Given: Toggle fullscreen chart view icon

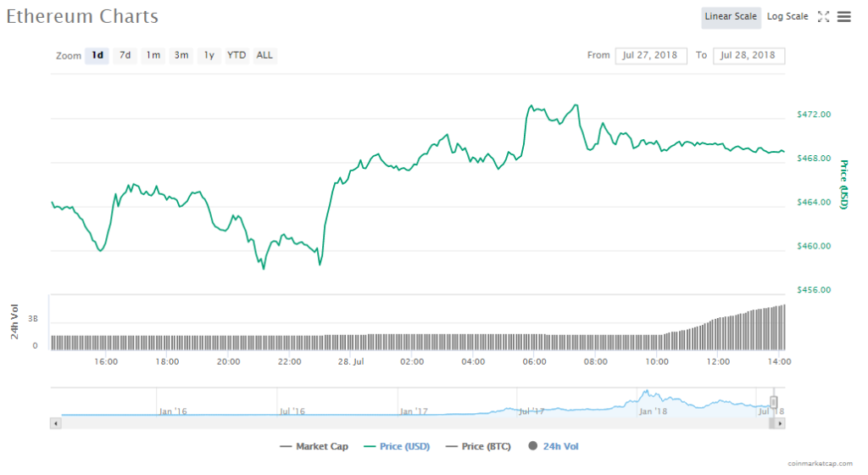Looking at the screenshot, I should 823,17.
